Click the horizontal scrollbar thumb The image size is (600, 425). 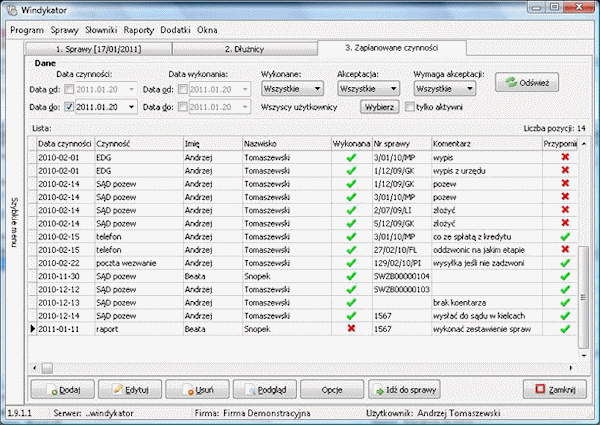click(x=47, y=368)
